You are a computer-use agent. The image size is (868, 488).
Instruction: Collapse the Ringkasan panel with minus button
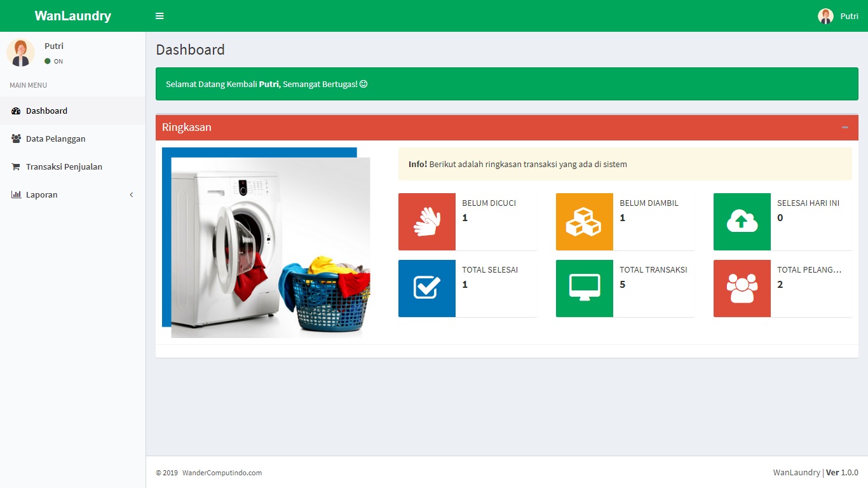(844, 127)
